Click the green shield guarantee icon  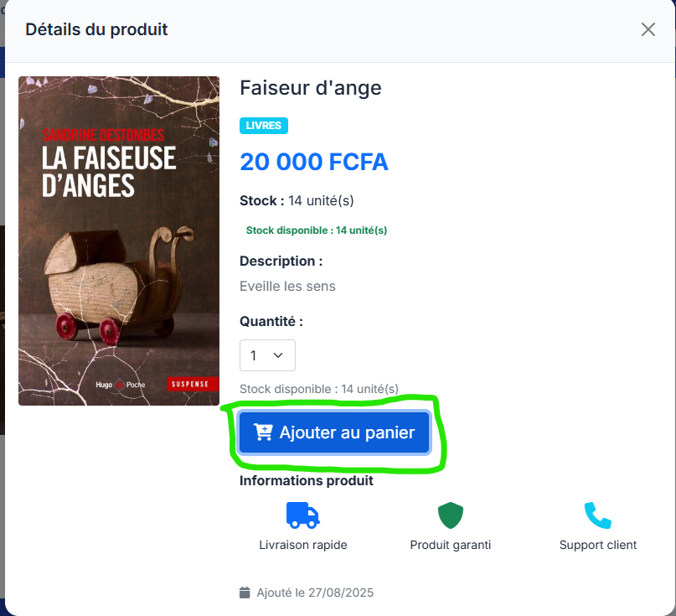tap(451, 515)
